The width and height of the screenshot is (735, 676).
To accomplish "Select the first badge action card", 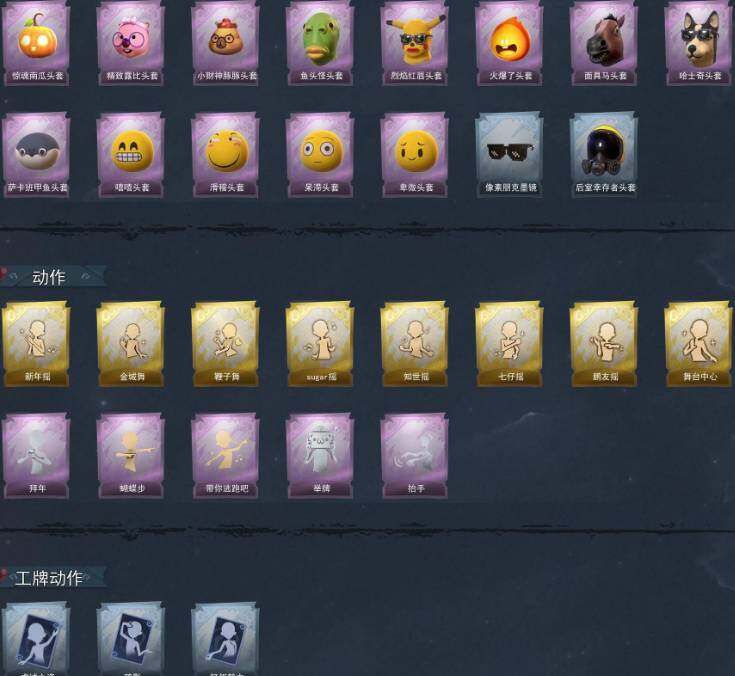I will (x=37, y=639).
